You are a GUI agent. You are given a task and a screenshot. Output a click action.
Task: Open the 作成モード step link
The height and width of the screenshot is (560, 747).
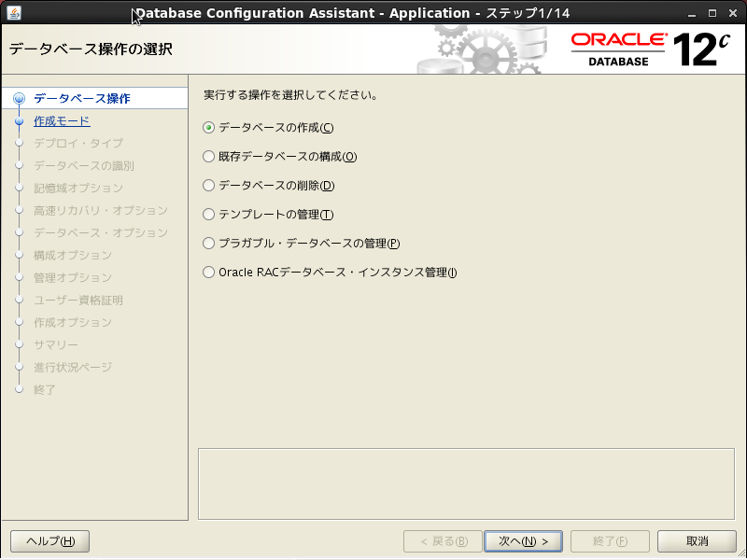(62, 121)
